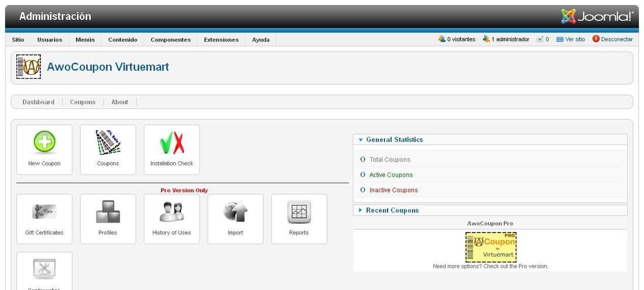Click the Installation Check label
This screenshot has height=290, width=644.
tap(172, 163)
